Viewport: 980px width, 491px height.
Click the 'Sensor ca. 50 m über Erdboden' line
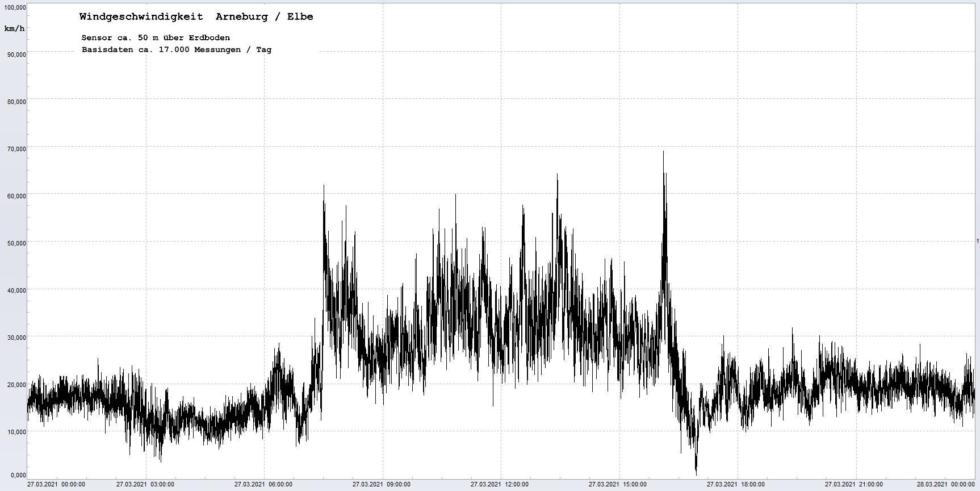[156, 38]
